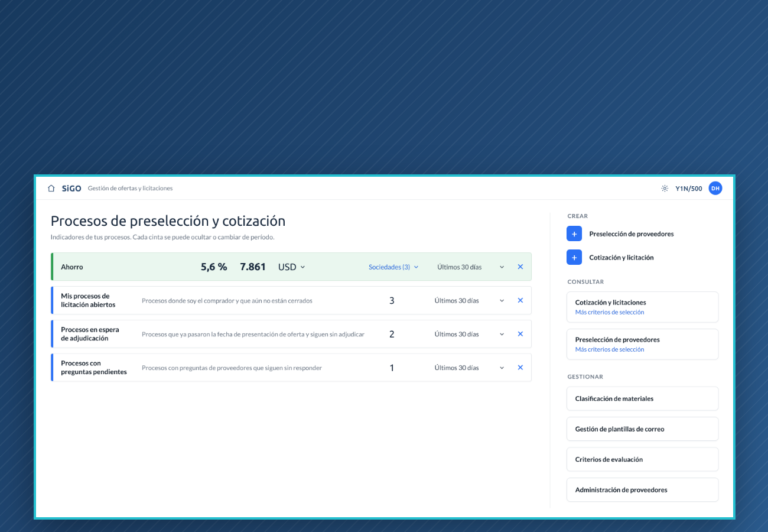Hide the Mis procesos de licitación abiertos ribbon
This screenshot has width=768, height=532.
pos(520,300)
